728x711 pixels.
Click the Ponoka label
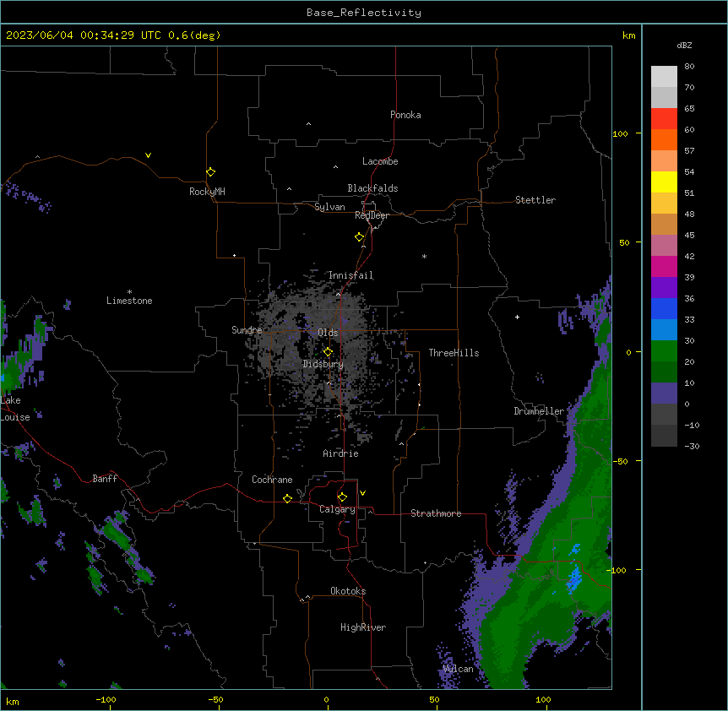(x=405, y=115)
